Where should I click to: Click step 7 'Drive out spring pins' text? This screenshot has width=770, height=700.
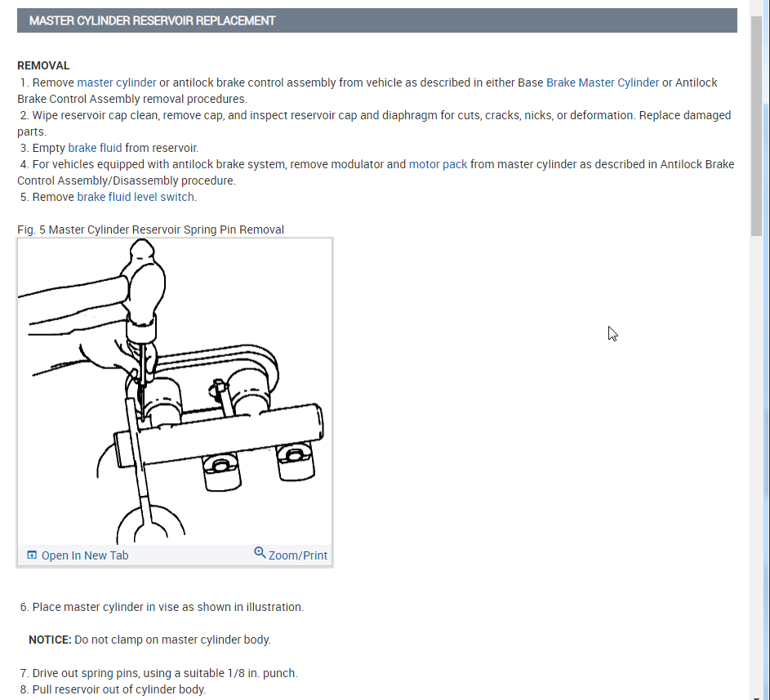tap(158, 673)
